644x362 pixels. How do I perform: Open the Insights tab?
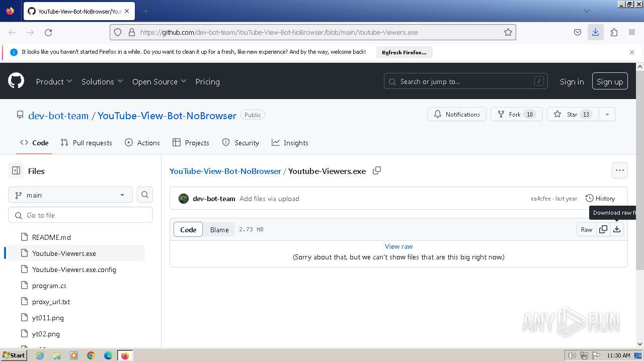point(290,143)
